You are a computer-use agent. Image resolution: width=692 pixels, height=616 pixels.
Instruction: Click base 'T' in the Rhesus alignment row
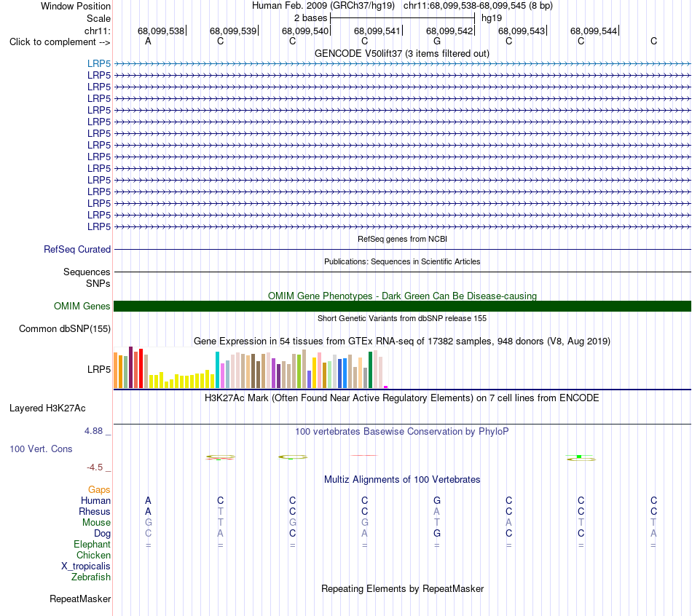click(220, 511)
